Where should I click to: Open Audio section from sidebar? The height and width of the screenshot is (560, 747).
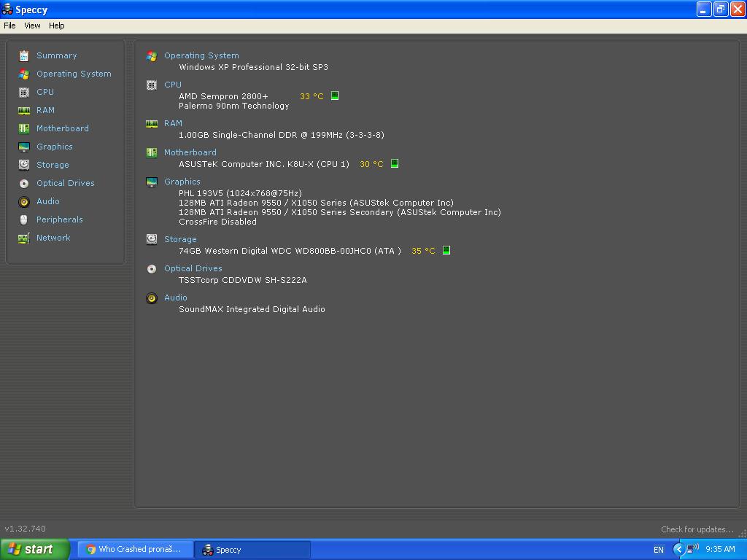pos(47,201)
